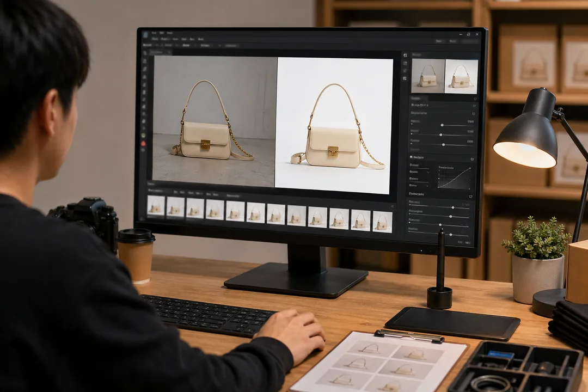Image resolution: width=588 pixels, height=392 pixels.
Task: Click the red circular icon in left tool strip
Action: [x=143, y=143]
